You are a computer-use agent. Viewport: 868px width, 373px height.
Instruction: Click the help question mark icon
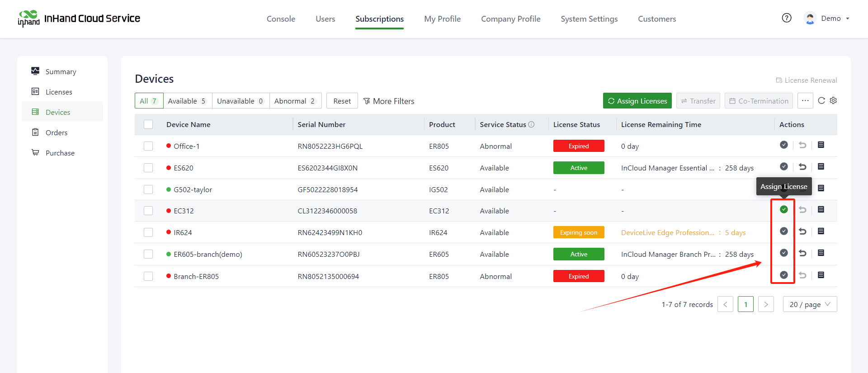787,18
